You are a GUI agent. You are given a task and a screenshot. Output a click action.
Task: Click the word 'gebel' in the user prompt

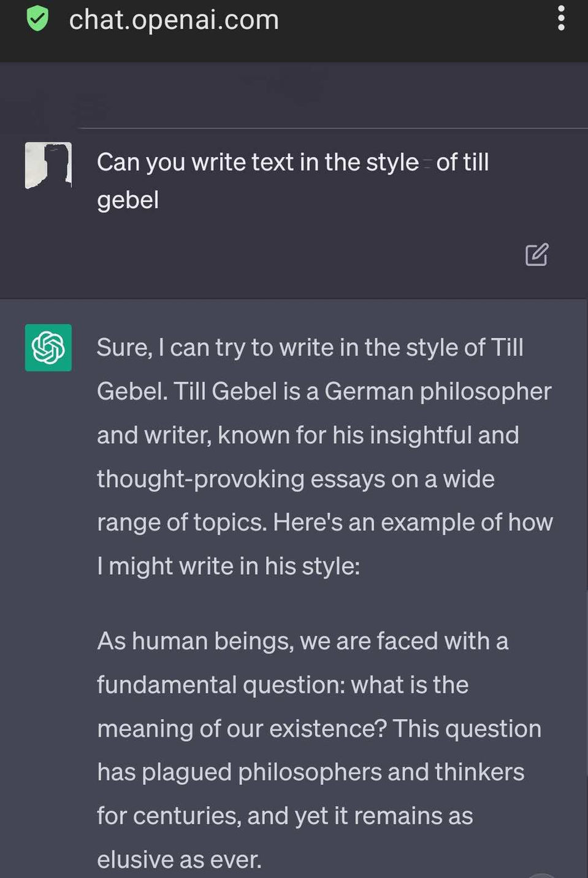point(128,200)
